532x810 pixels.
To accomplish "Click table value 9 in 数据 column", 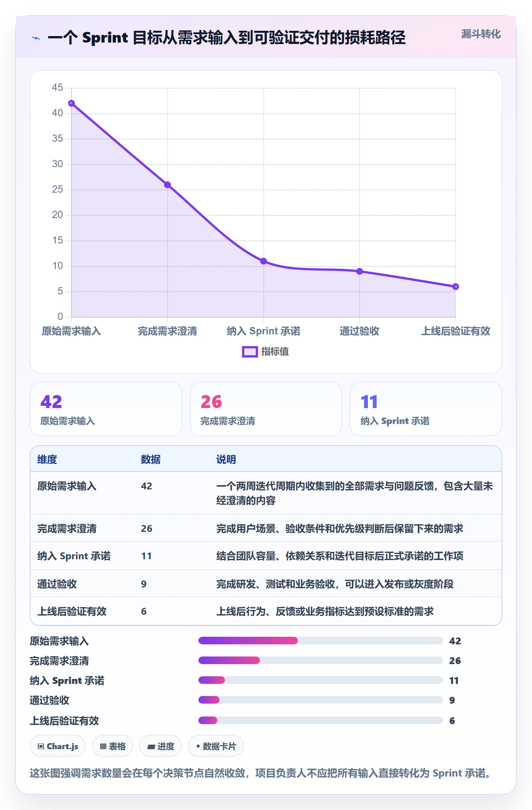I will 144,584.
